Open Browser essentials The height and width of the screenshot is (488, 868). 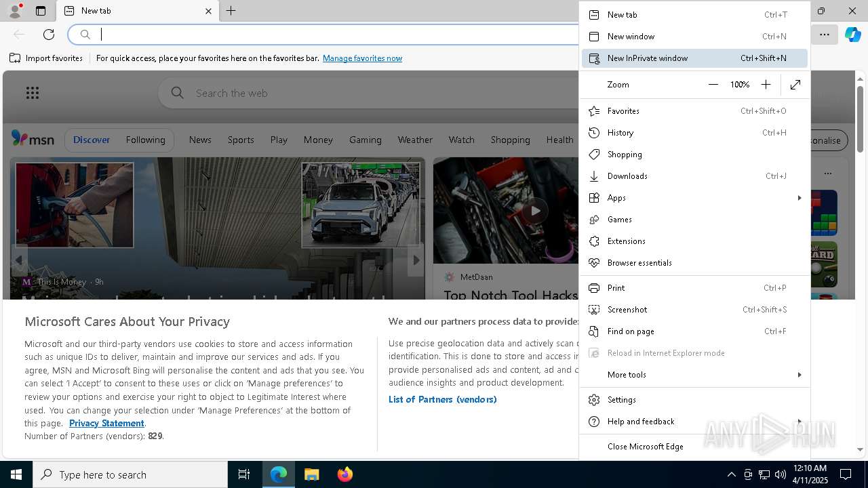[694, 263]
